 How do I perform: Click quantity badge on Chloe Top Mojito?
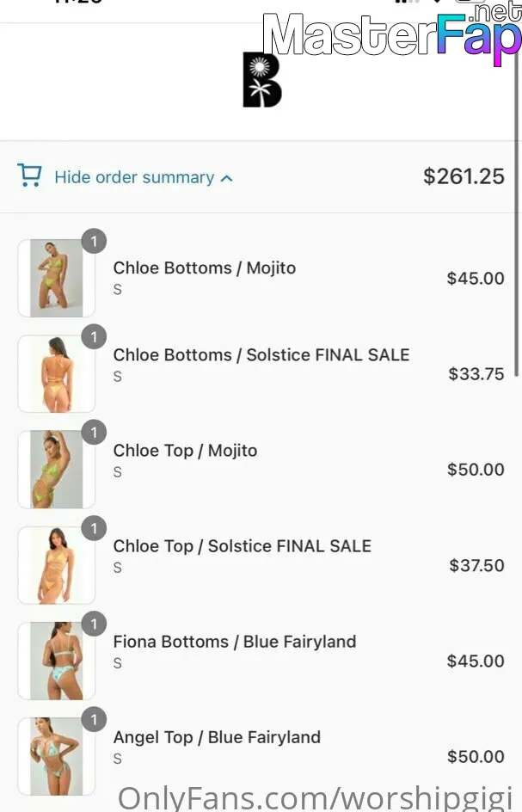[94, 433]
